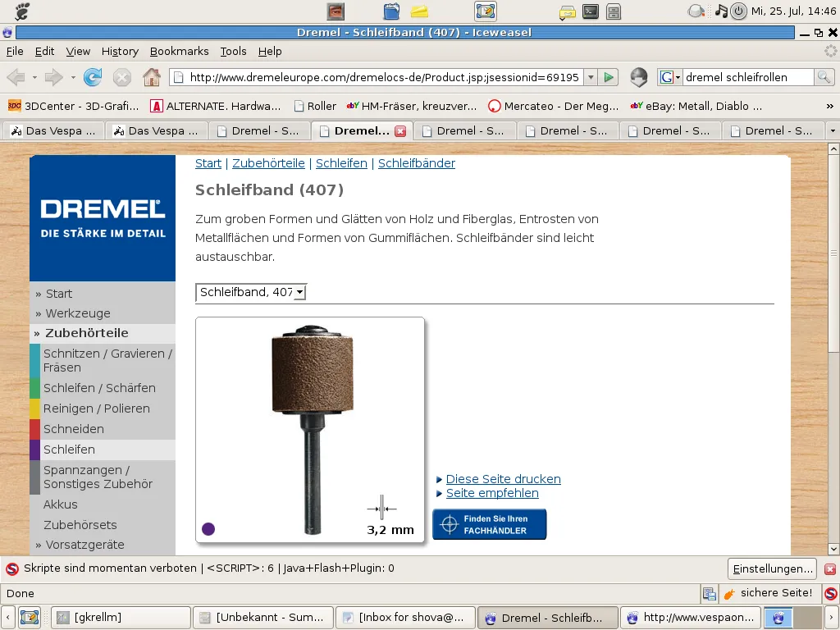Click the URL address field

coord(383,77)
